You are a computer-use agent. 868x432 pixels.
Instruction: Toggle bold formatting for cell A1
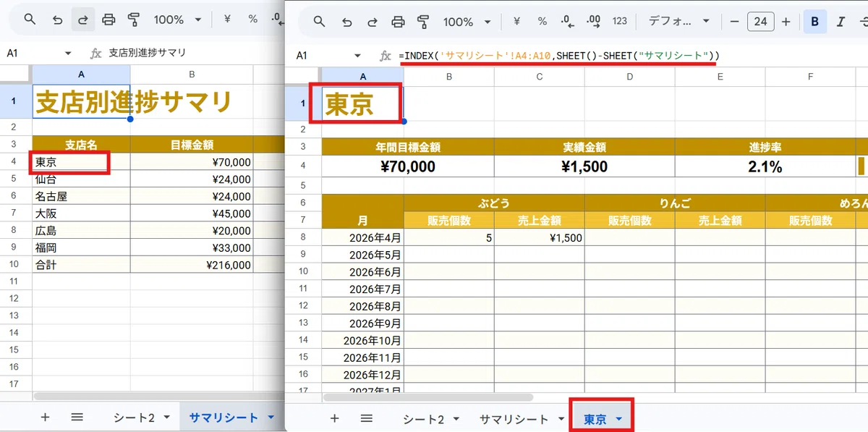pos(815,22)
